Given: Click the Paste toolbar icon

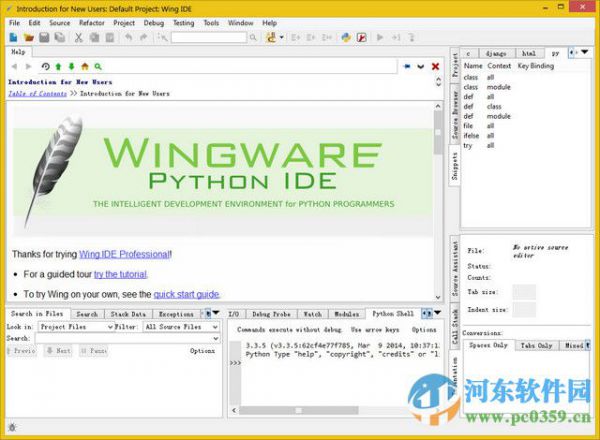Looking at the screenshot, I should (x=110, y=37).
